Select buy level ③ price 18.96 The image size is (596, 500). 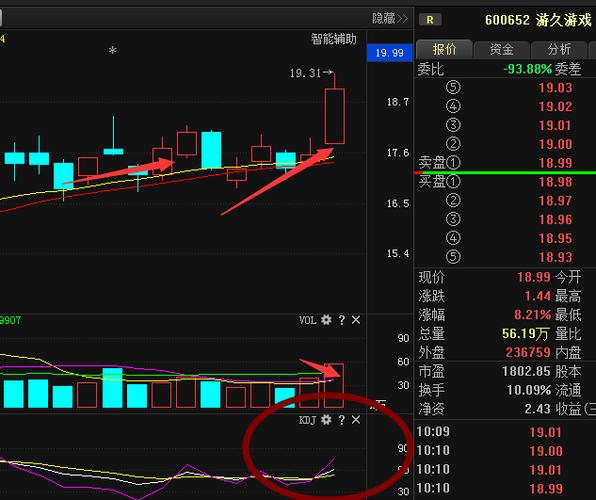555,219
